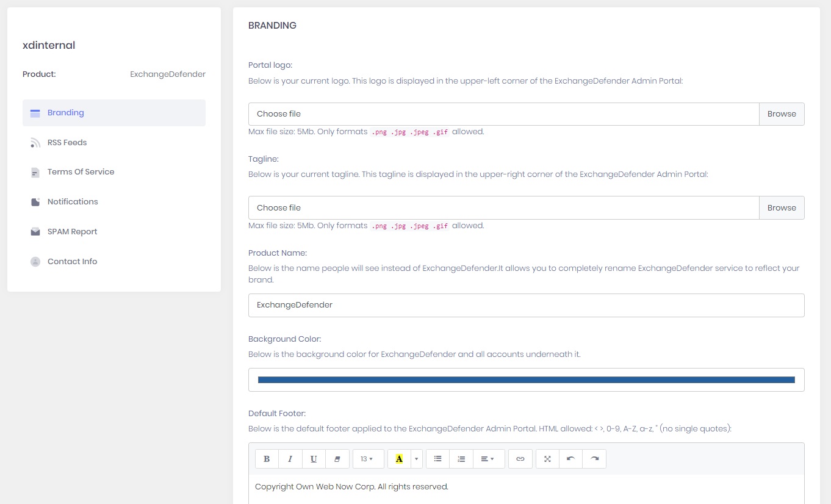
Task: Click the Product Name text field
Action: coord(526,305)
